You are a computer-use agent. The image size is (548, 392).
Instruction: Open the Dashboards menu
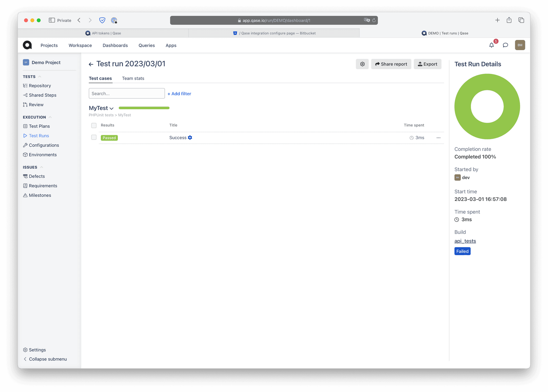(x=115, y=45)
